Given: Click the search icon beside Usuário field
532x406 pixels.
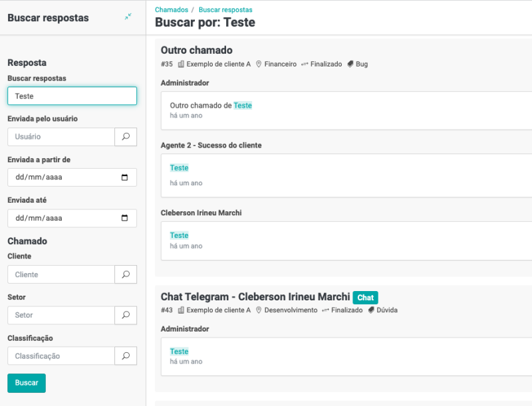Looking at the screenshot, I should [x=126, y=137].
